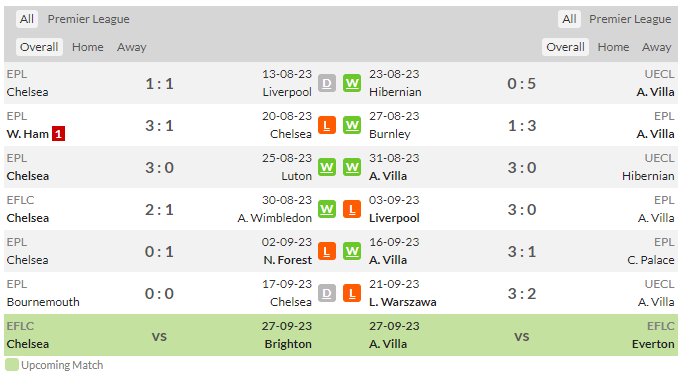Open the A. Villa vs Everton upcoming match
The height and width of the screenshot is (384, 682).
click(522, 335)
